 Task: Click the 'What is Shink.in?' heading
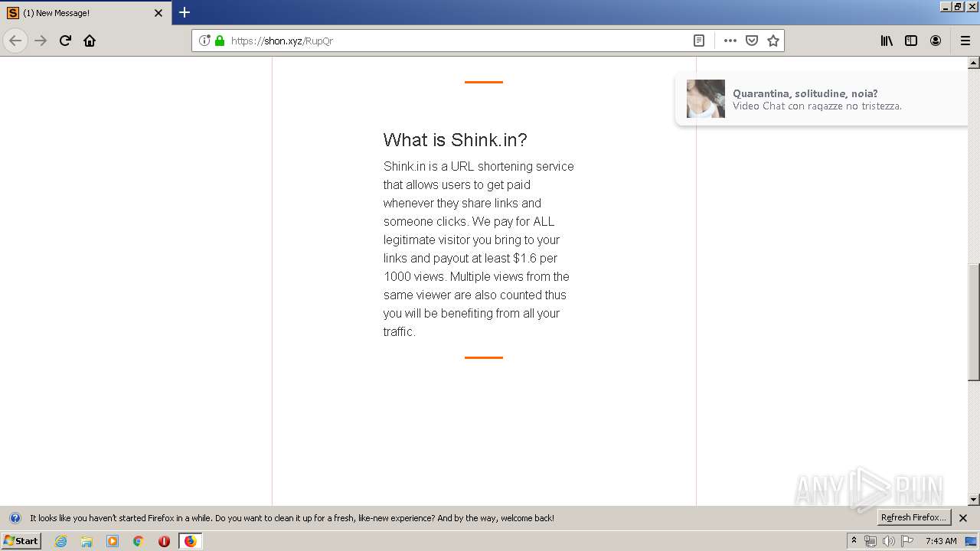[x=455, y=140]
